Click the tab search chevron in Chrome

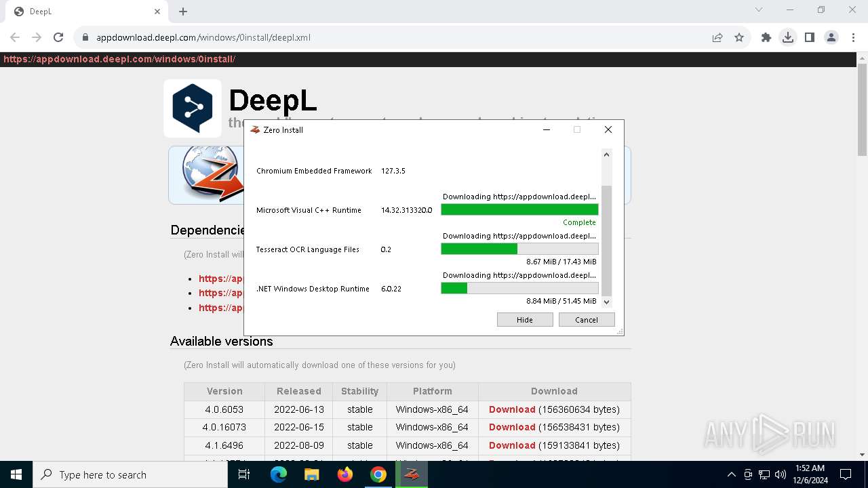coord(759,9)
